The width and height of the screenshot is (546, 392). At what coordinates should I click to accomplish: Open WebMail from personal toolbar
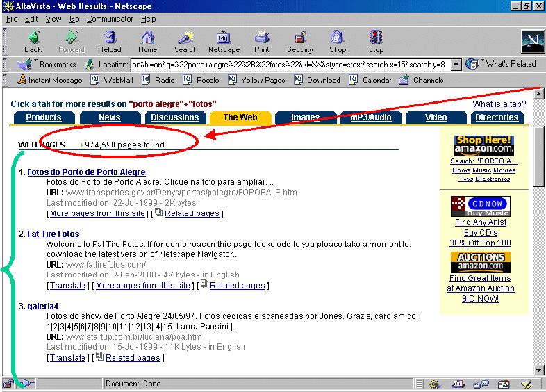[112, 80]
